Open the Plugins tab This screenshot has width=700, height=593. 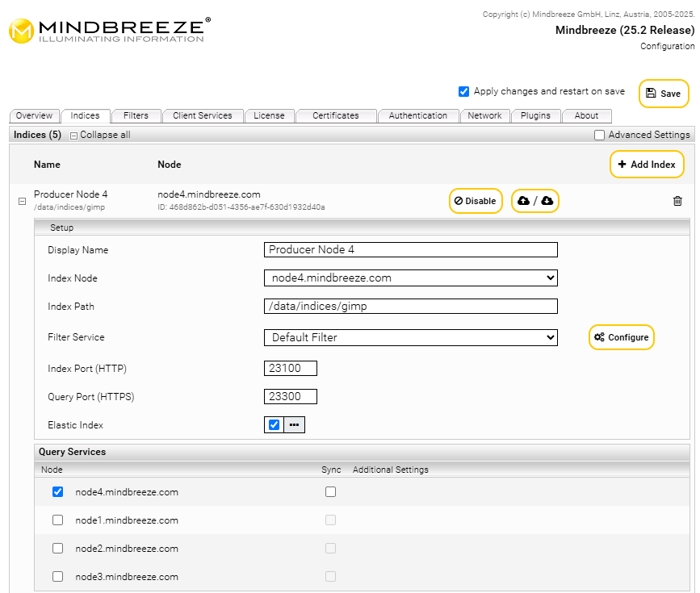(536, 115)
